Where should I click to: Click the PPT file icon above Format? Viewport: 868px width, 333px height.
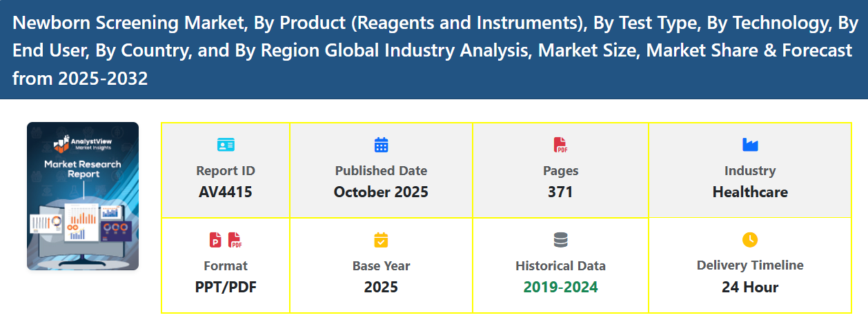[216, 240]
